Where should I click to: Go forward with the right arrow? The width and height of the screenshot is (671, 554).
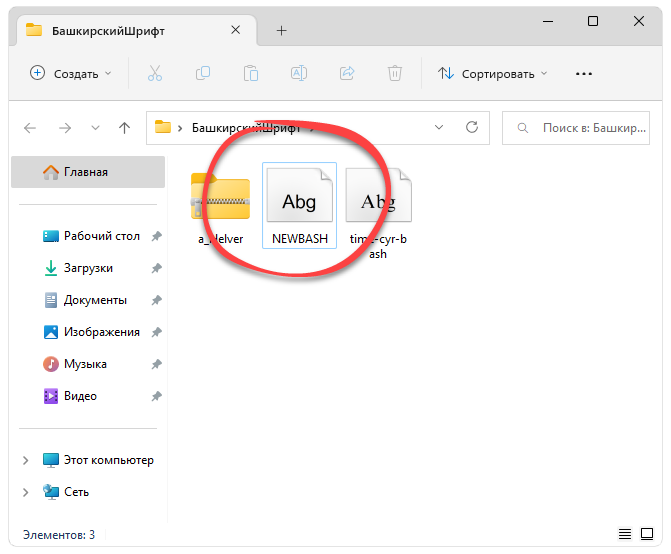[x=65, y=128]
